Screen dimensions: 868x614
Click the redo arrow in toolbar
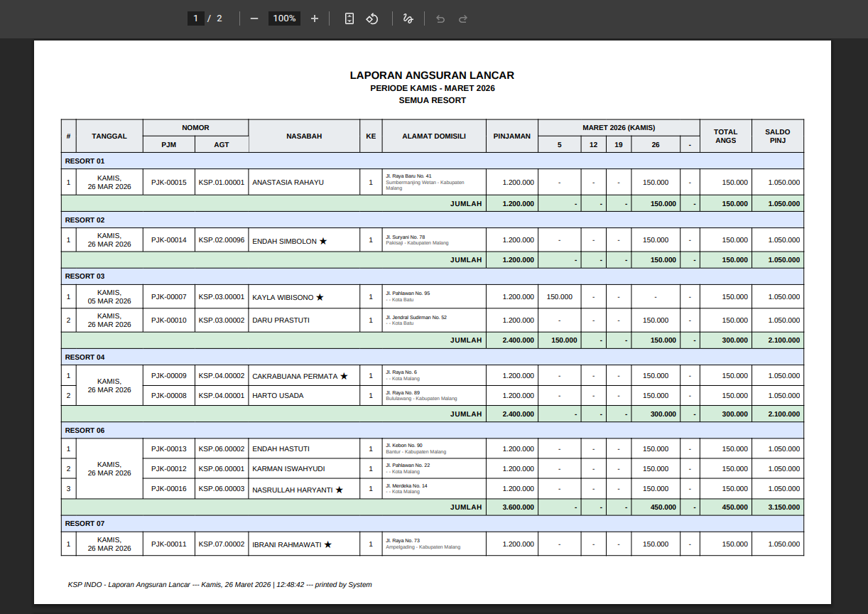(x=463, y=18)
